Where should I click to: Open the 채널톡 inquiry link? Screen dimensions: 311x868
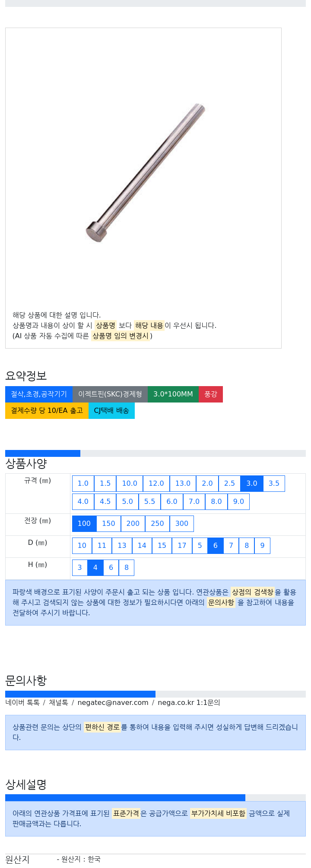coord(58,703)
